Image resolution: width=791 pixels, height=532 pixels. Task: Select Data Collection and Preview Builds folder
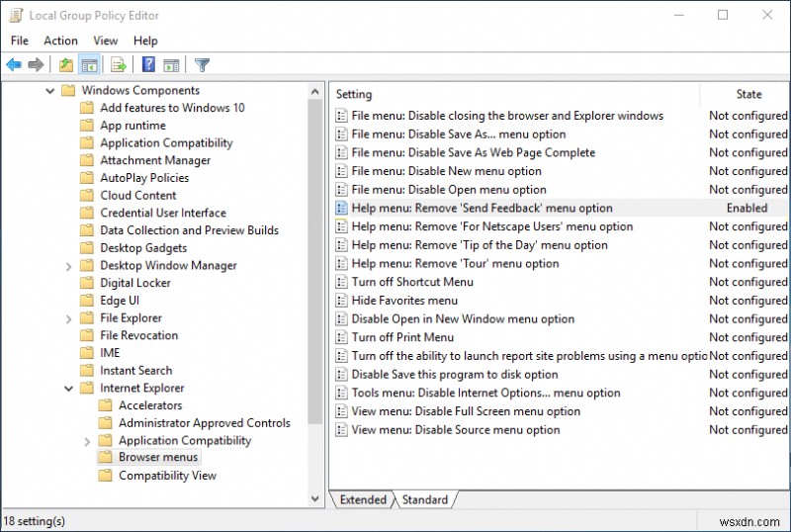click(x=189, y=230)
